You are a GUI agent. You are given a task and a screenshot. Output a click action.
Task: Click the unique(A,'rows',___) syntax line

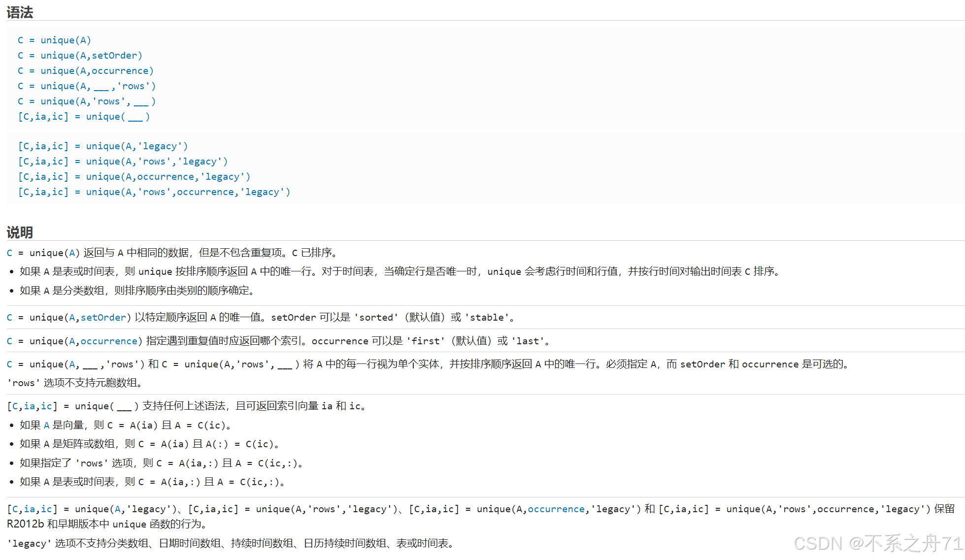coord(87,101)
